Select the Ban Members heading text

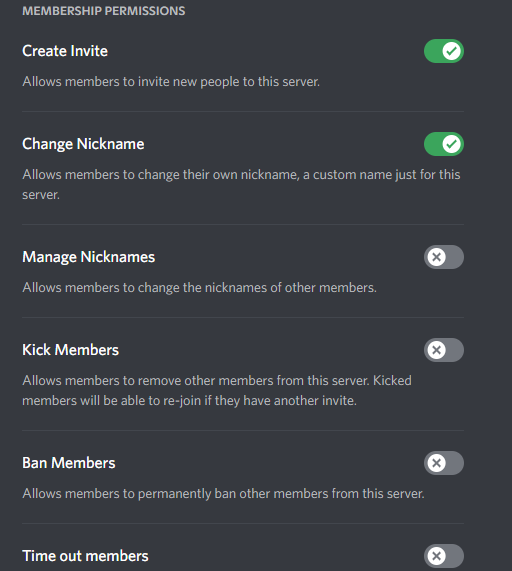point(68,463)
